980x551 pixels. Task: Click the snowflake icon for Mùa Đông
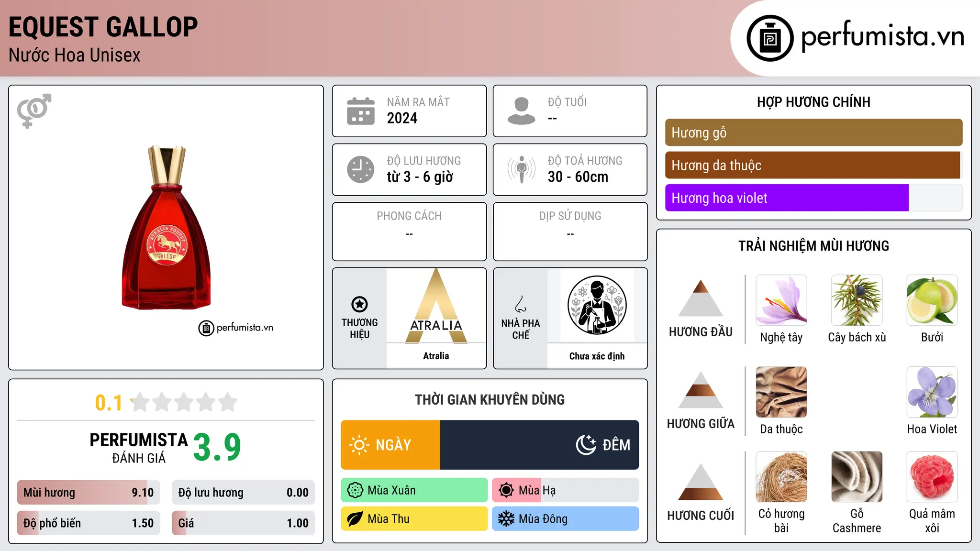506,519
